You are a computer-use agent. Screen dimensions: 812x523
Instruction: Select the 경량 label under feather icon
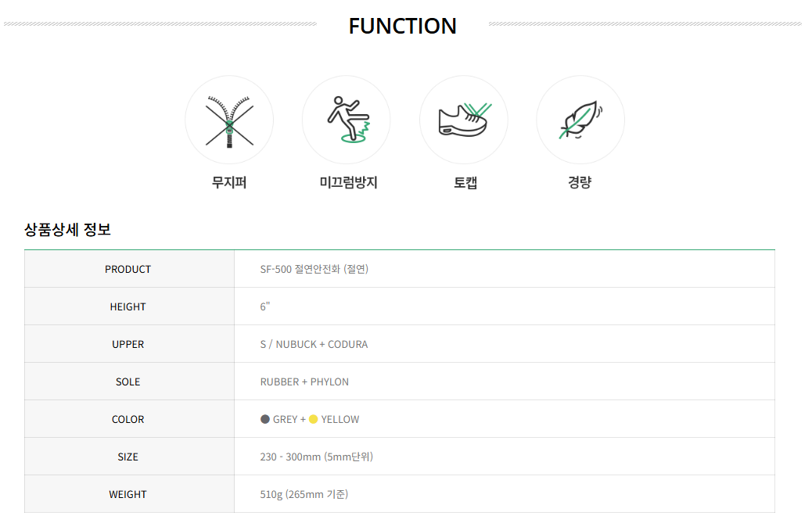580,183
